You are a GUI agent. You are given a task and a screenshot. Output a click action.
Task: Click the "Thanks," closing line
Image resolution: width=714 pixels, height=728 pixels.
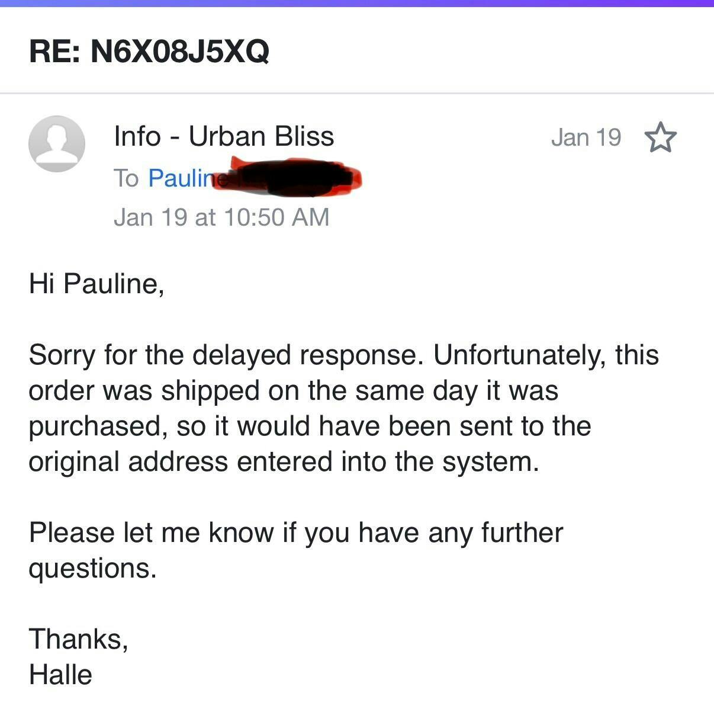(78, 639)
